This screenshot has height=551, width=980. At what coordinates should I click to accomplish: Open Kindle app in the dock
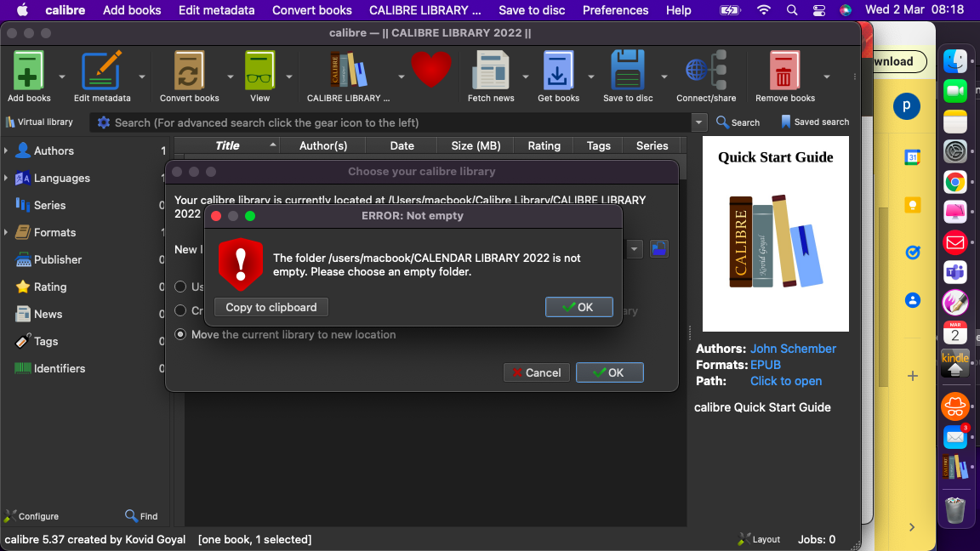[955, 363]
